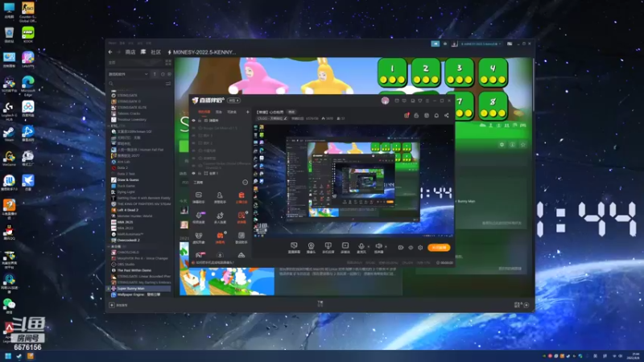Enter Steam Big Picture mode icon

[x=510, y=43]
